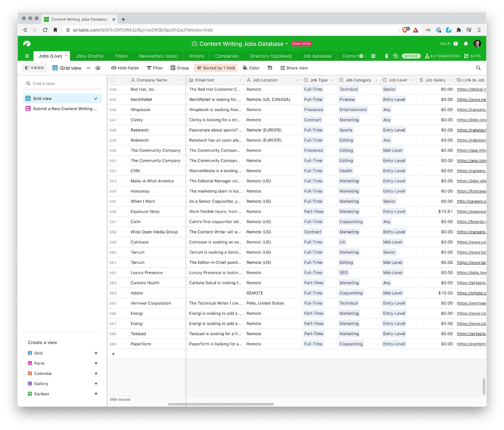This screenshot has height=430, width=504.
Task: Open the Color options button
Action: click(x=251, y=68)
